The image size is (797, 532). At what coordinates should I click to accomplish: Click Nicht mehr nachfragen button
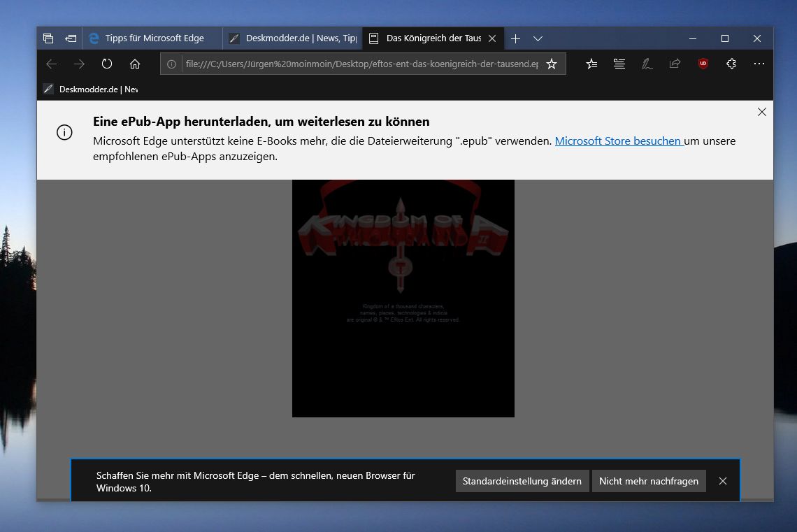(x=649, y=481)
